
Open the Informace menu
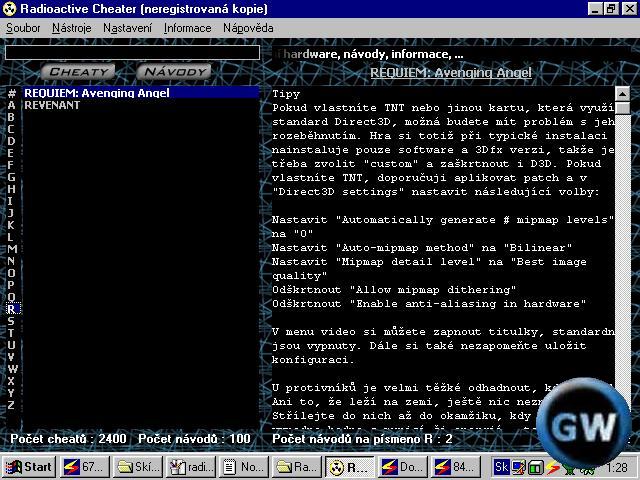pyautogui.click(x=188, y=28)
